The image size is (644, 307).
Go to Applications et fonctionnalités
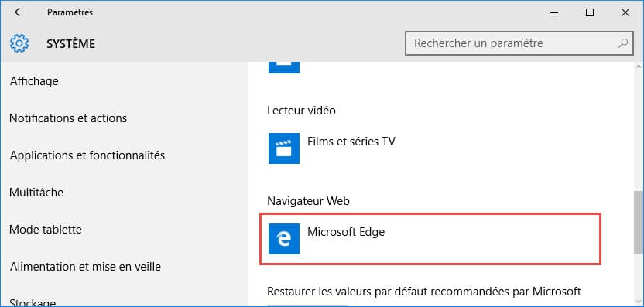point(87,155)
